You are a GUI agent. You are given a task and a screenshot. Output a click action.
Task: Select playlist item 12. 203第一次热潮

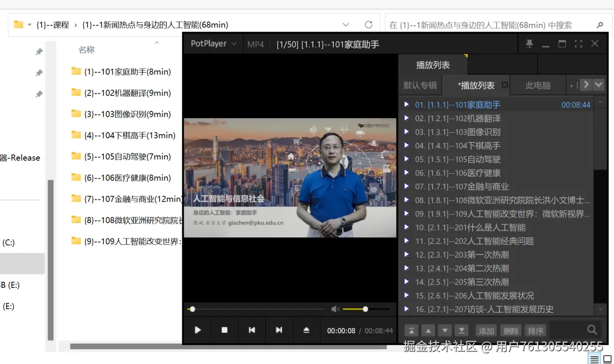(x=497, y=255)
